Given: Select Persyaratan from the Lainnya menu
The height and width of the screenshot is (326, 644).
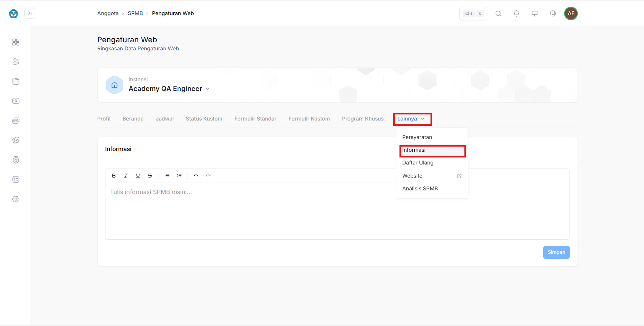Looking at the screenshot, I should pyautogui.click(x=432, y=137).
